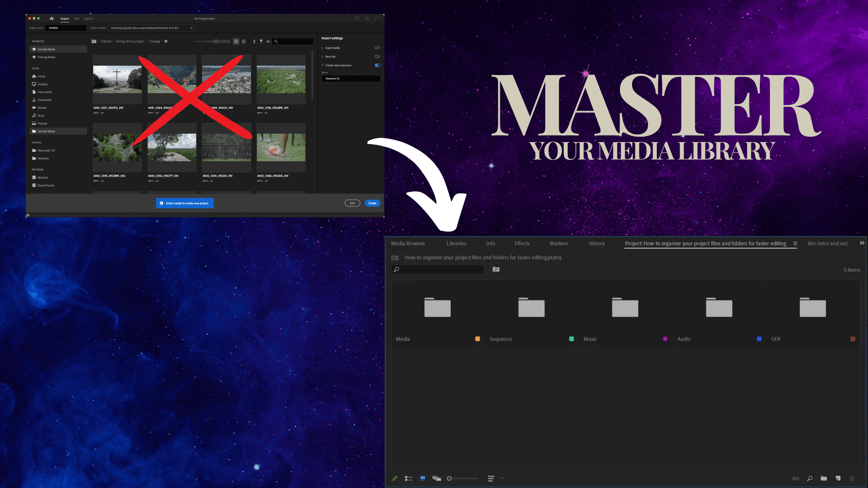Switch to the Effects tab

point(522,243)
